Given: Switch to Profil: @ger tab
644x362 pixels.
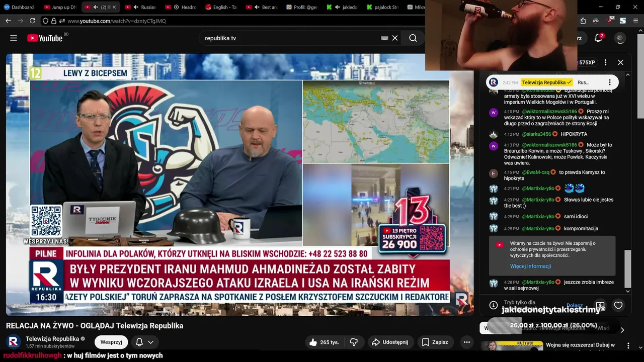Looking at the screenshot, I should (302, 7).
